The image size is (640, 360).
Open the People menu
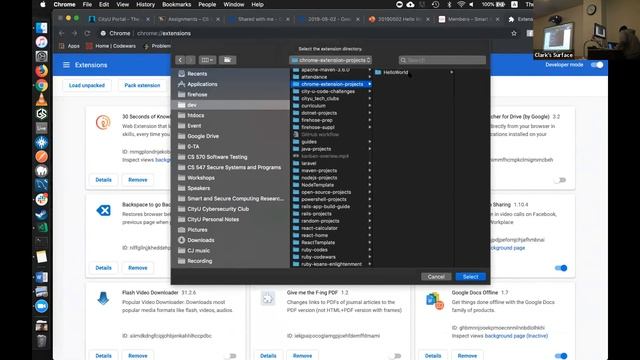point(207,4)
